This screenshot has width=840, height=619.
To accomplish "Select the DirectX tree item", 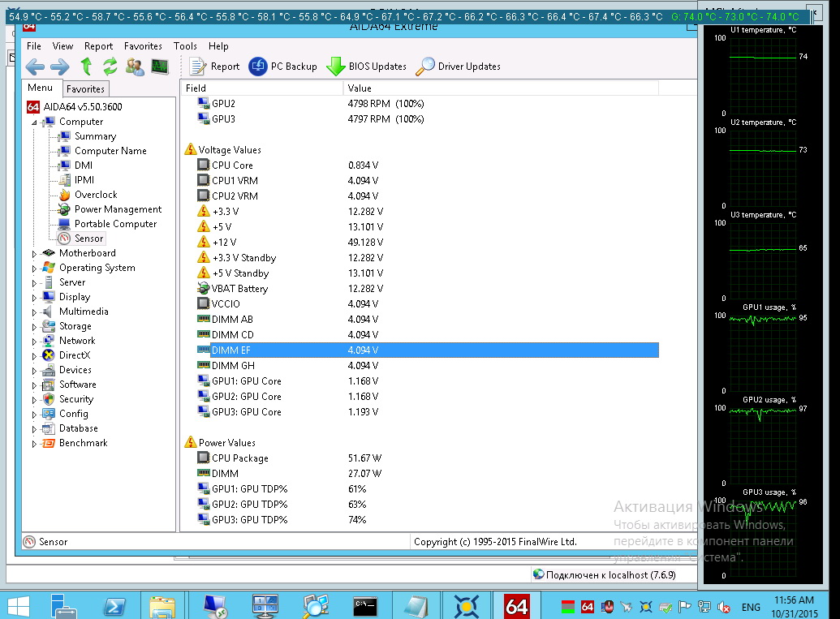I will (x=75, y=355).
